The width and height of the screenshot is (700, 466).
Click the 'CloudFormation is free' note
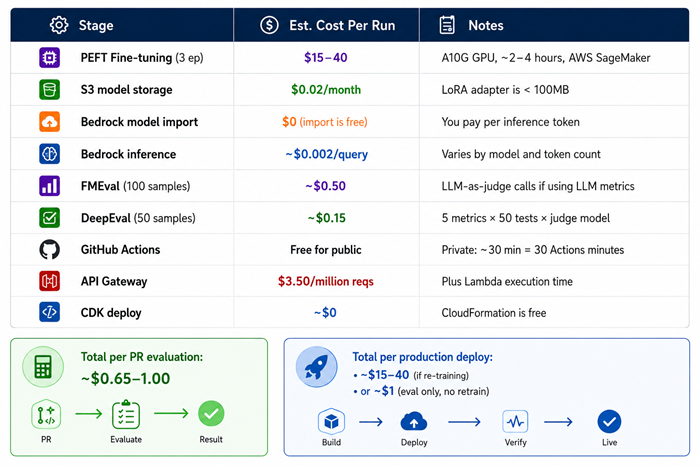coord(494,313)
